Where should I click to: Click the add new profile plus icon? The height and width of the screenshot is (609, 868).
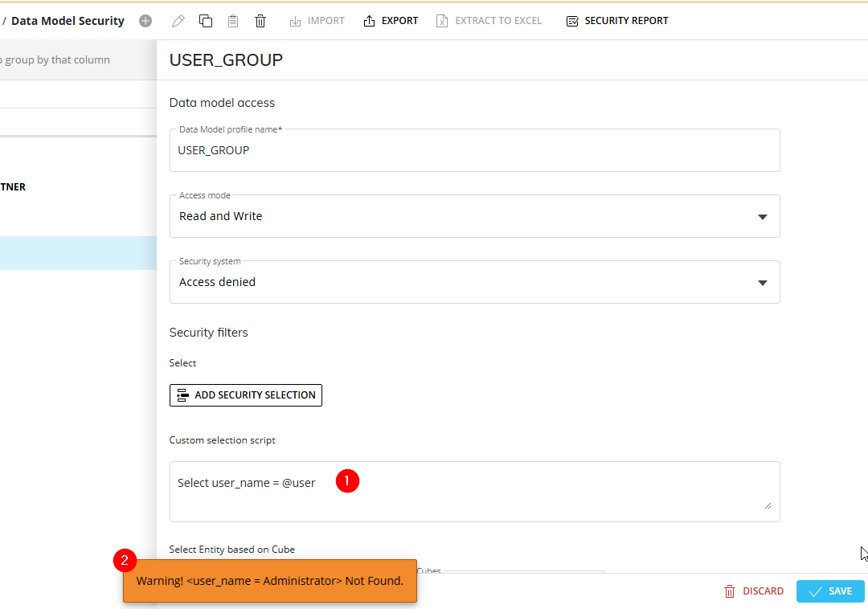pyautogui.click(x=145, y=21)
